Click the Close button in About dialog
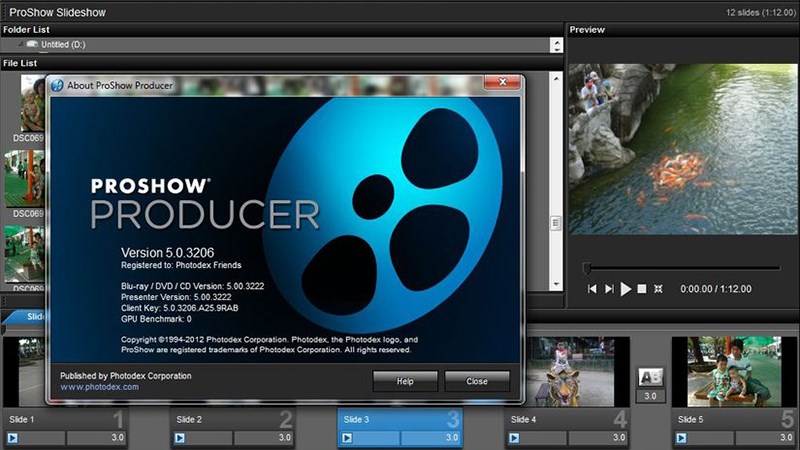Viewport: 800px width, 450px height. click(477, 381)
